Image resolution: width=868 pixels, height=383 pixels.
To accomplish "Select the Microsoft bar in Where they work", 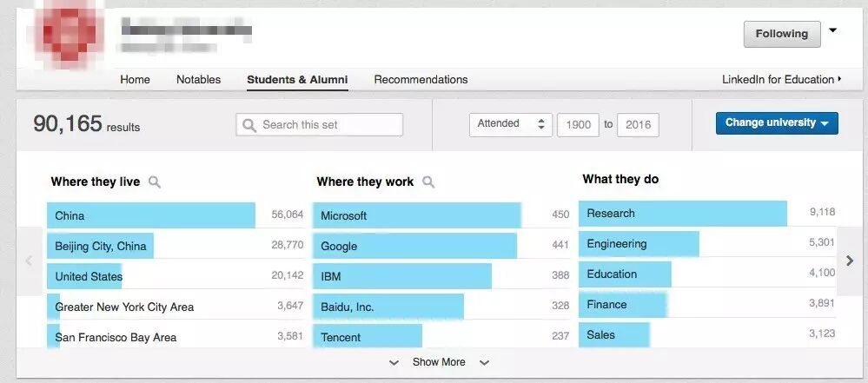I will (417, 215).
